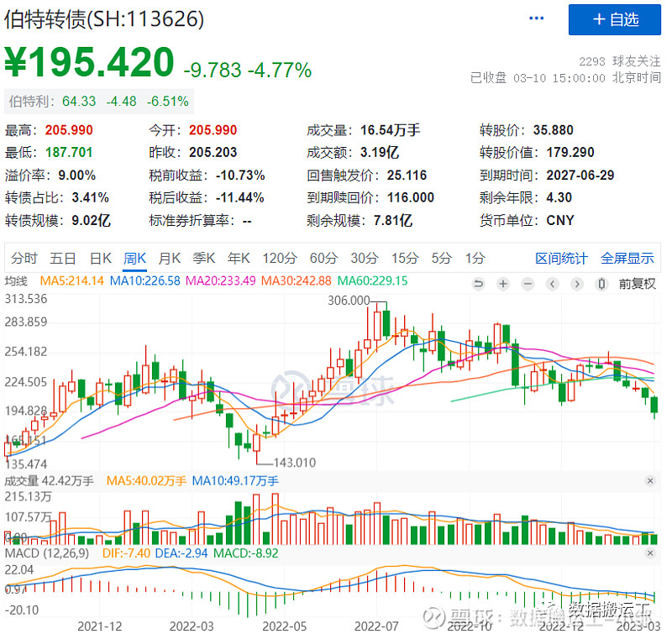
Task: Click the undo/reset chart icon
Action: coord(478,284)
